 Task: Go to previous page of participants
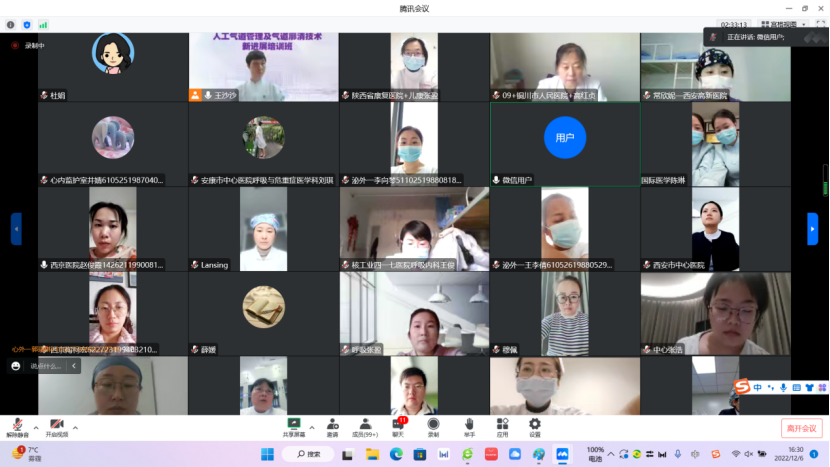click(16, 229)
